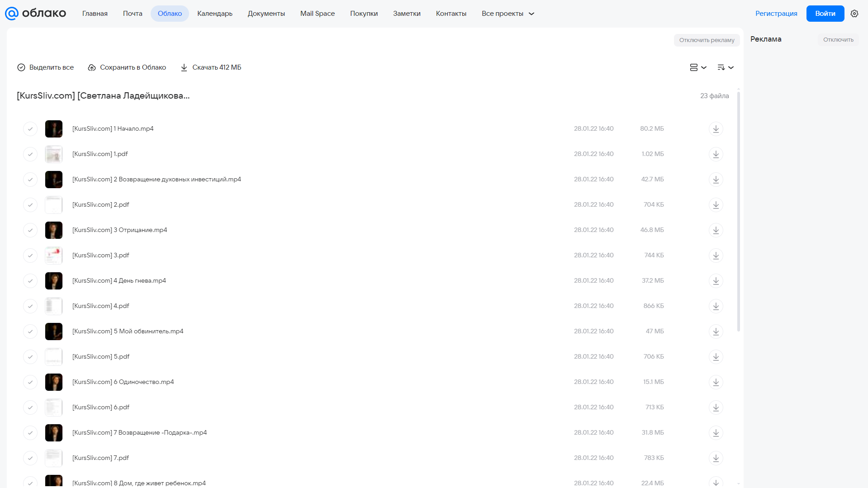Screen dimensions: 868x488
Task: Open the sort order dropdown
Action: click(725, 67)
